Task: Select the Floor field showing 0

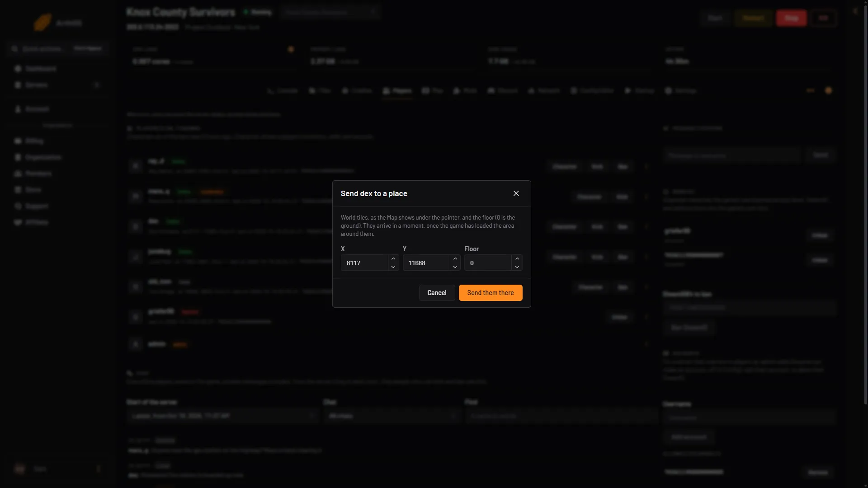Action: 488,263
